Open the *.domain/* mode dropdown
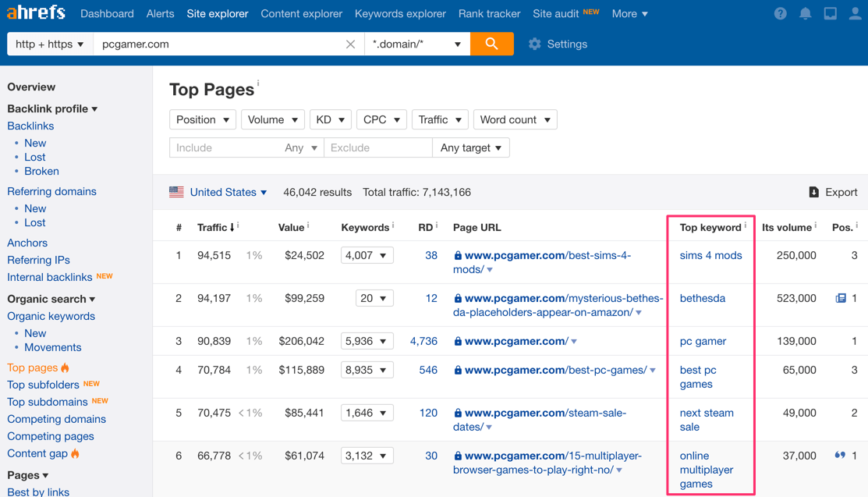The image size is (868, 497). point(417,44)
